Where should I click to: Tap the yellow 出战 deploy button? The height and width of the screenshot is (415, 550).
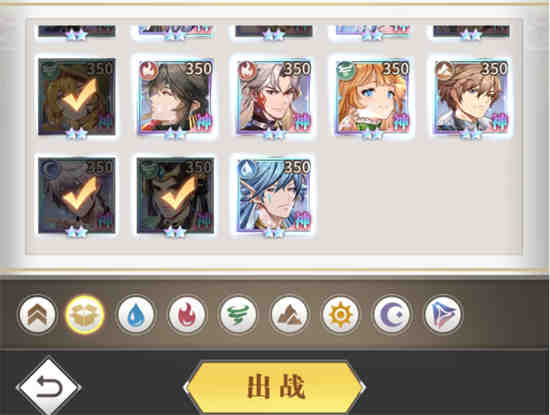coord(275,387)
